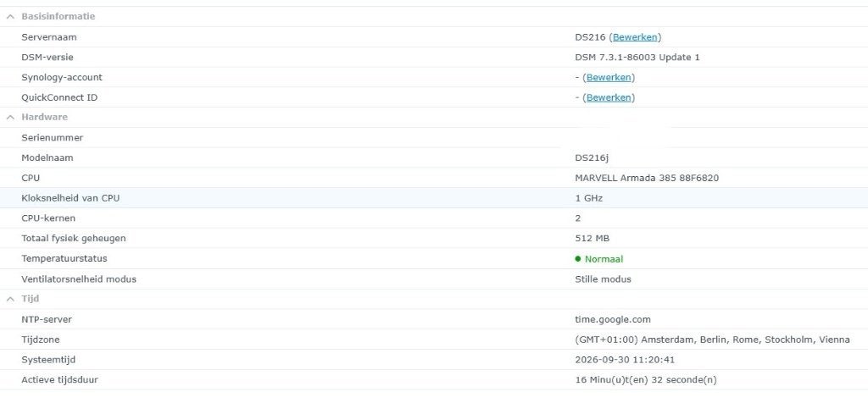The image size is (868, 403).
Task: Select the uptime value 16 Minu(u)t(en) 32 seconde(n)
Action: click(x=646, y=380)
